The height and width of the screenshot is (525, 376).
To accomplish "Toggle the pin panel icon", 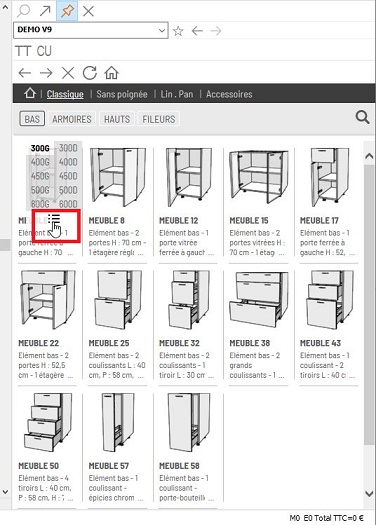I will coord(67,11).
